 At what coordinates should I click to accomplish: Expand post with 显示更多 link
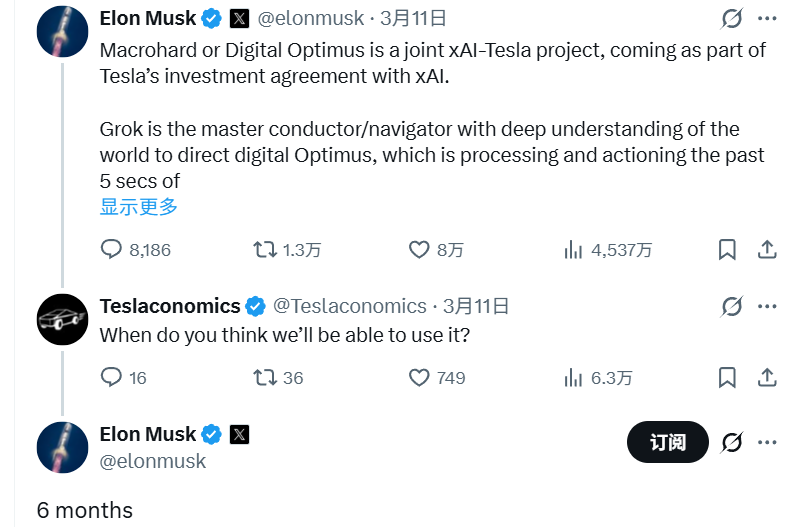point(138,207)
